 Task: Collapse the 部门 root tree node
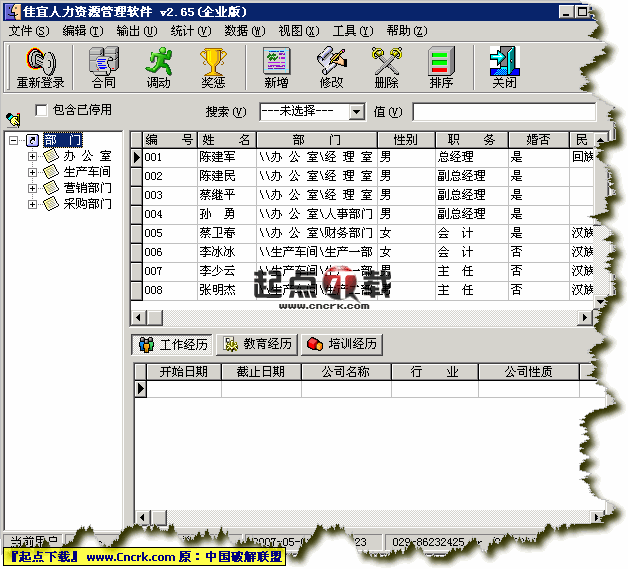pyautogui.click(x=14, y=140)
